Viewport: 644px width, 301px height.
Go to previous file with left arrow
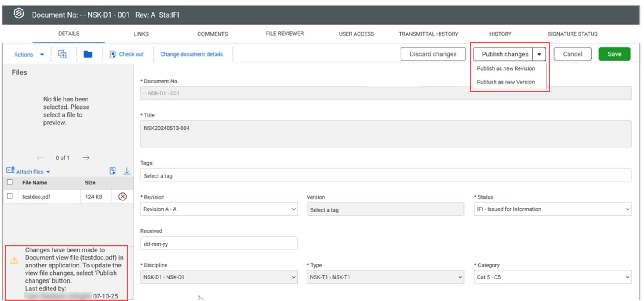point(41,158)
